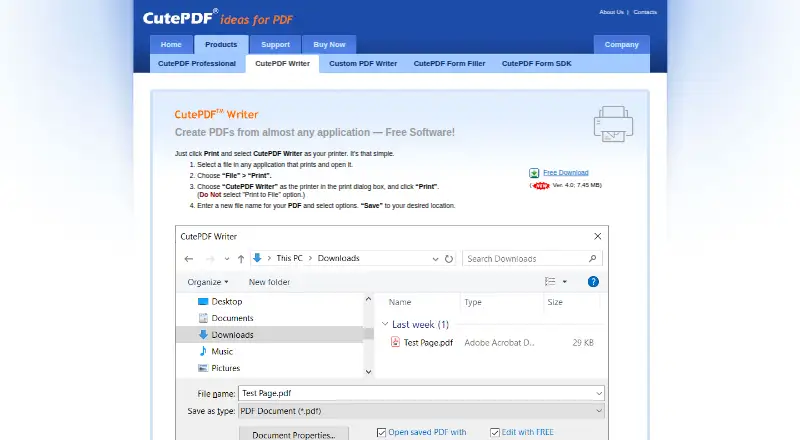The width and height of the screenshot is (800, 440).
Task: Click the Desktop folder icon
Action: [203, 302]
